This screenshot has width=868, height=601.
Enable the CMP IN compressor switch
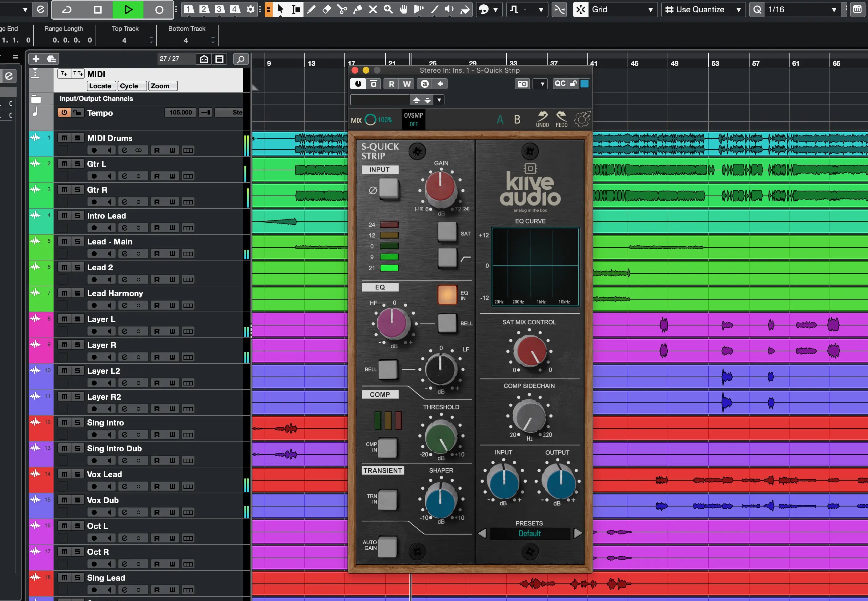click(387, 447)
